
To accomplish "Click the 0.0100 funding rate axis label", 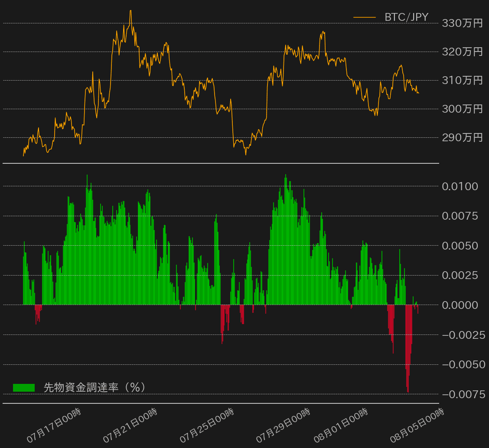I will coord(460,187).
